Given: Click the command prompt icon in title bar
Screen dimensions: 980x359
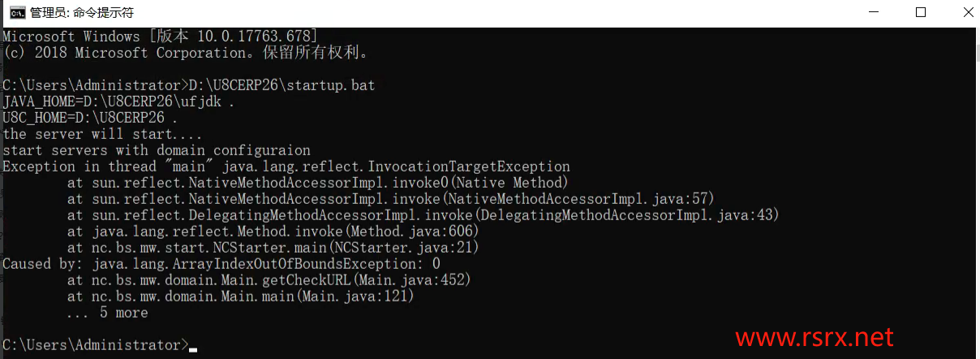Looking at the screenshot, I should tap(15, 12).
